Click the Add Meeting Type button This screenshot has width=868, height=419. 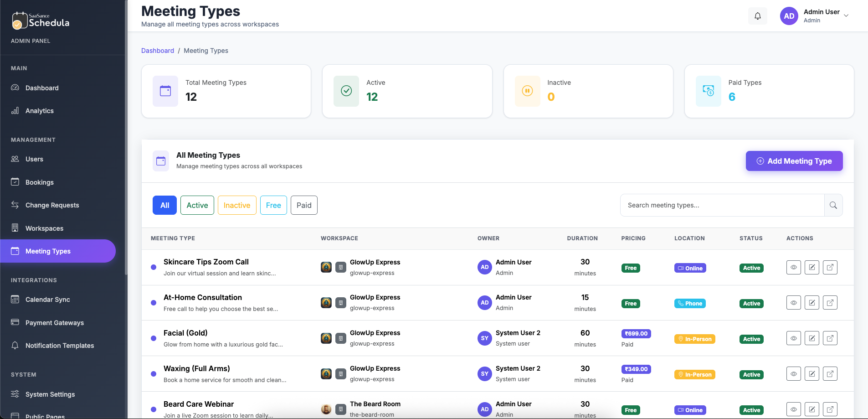(x=794, y=161)
